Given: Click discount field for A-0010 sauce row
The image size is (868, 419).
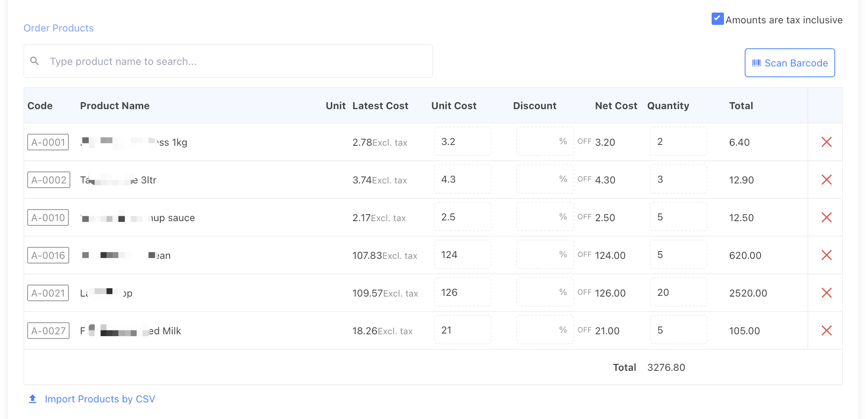Looking at the screenshot, I should (539, 217).
